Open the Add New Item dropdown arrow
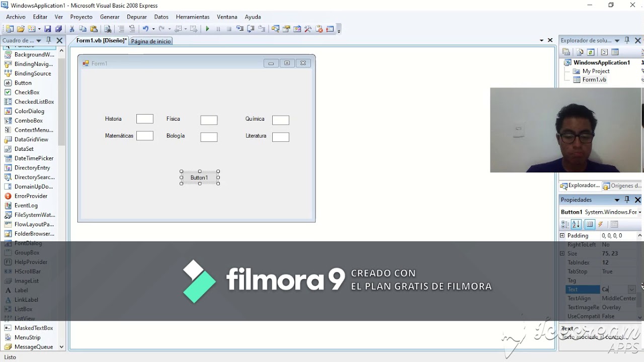This screenshot has height=362, width=644. coord(39,29)
